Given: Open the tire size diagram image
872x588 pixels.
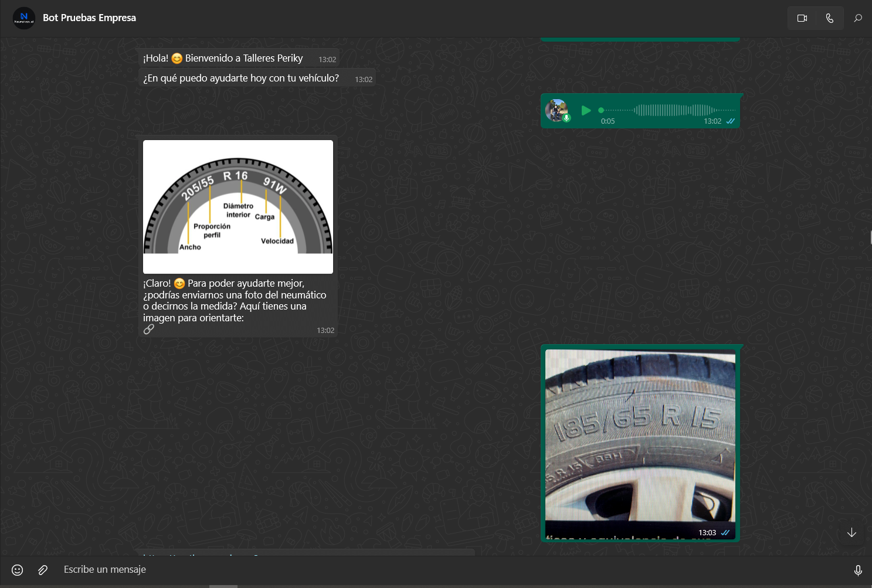Looking at the screenshot, I should tap(237, 206).
